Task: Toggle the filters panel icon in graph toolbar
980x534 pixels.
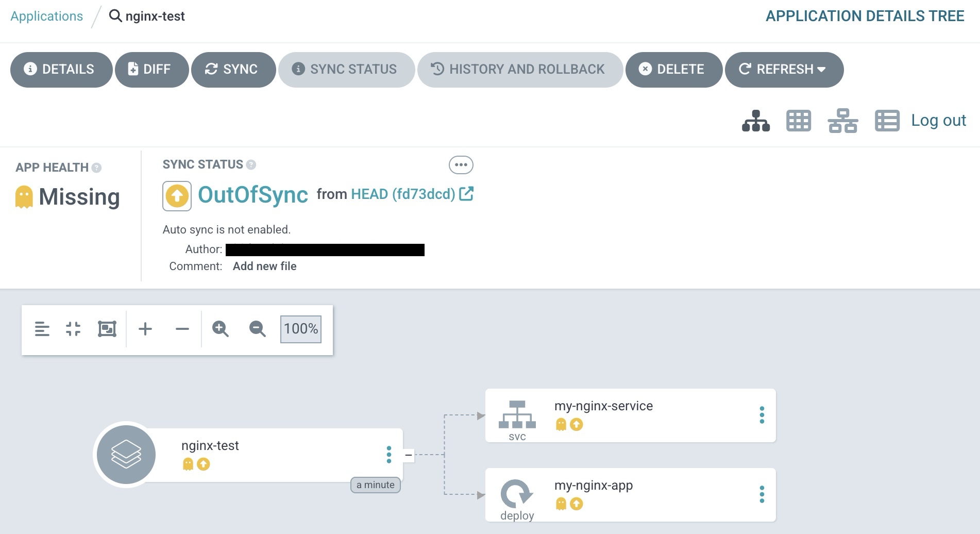Action: tap(42, 329)
